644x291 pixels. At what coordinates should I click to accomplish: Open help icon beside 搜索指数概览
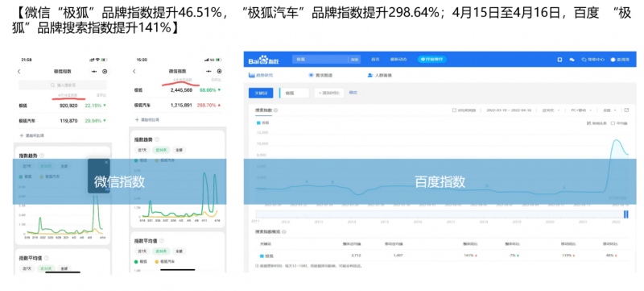[284, 231]
